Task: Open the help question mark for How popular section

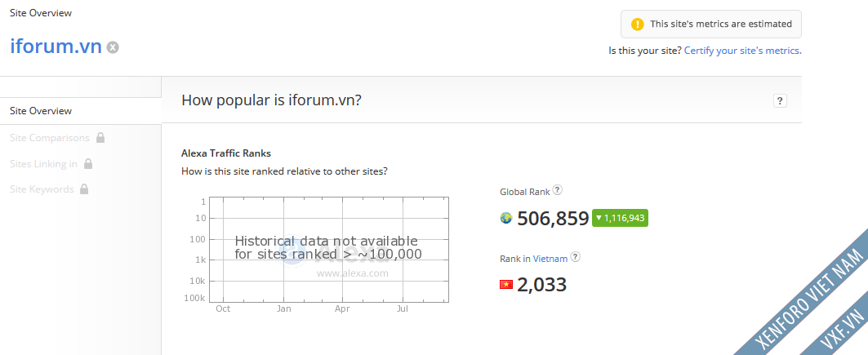Action: pyautogui.click(x=780, y=100)
